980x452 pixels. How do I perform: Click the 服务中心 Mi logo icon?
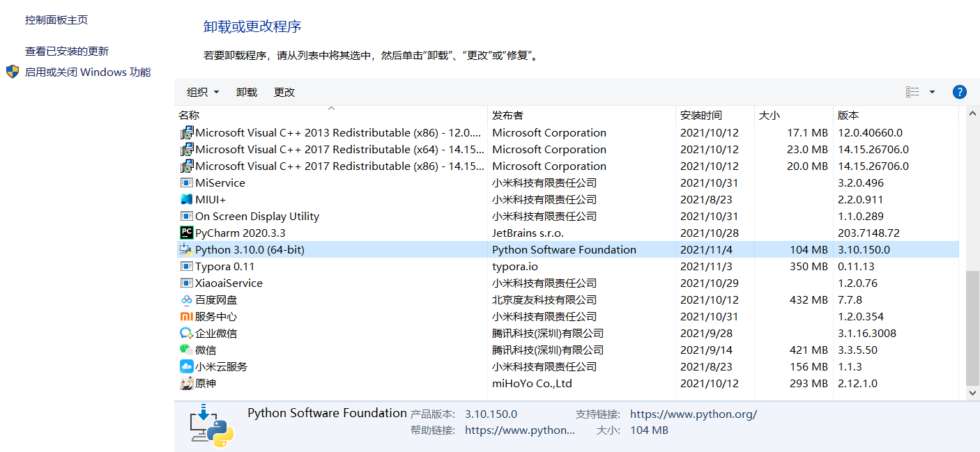pos(186,316)
